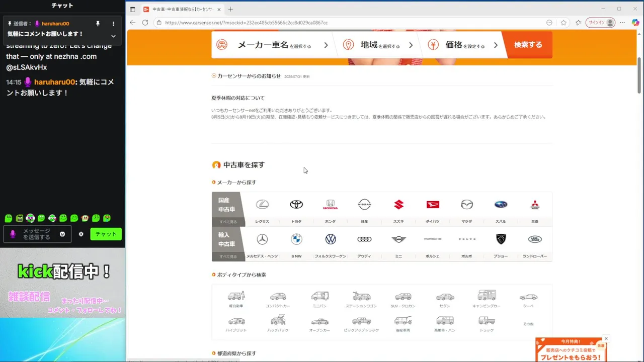
Task: Close the プレゼント promo banner
Action: point(606,339)
